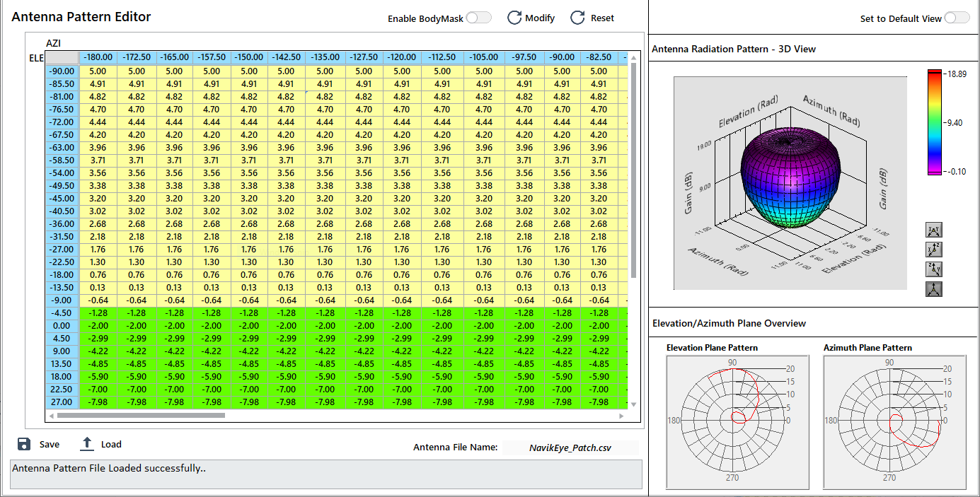Select the 9.00 elevation row header

(62, 351)
